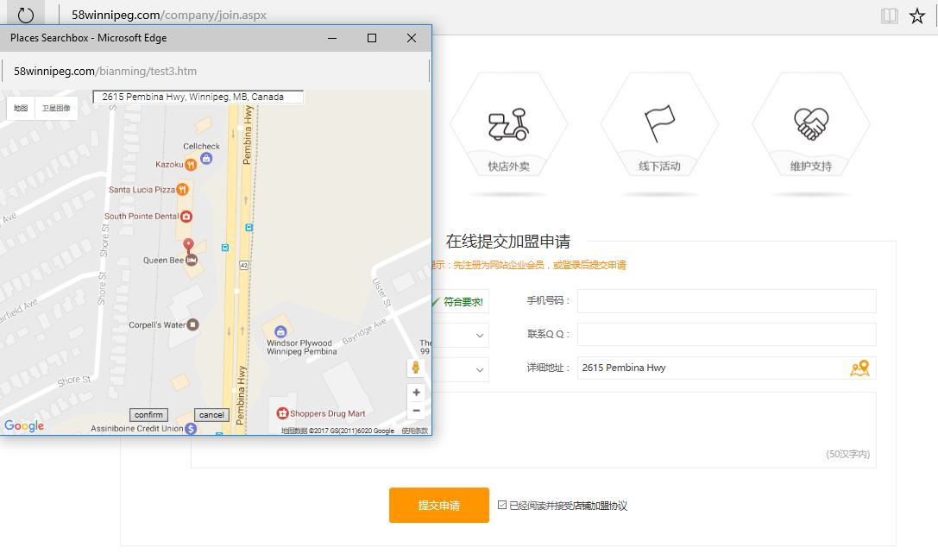Click the Assiniboine Credit Union marker

[191, 428]
